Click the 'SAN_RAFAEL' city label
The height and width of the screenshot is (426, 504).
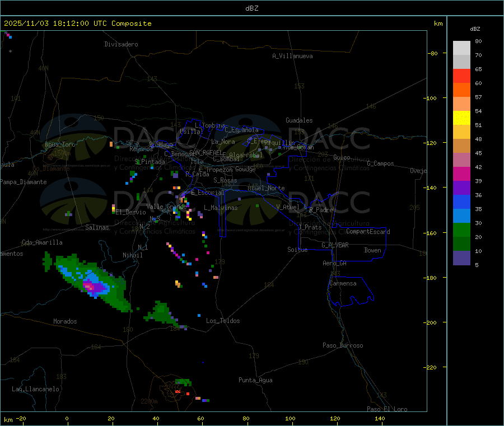[x=206, y=152]
